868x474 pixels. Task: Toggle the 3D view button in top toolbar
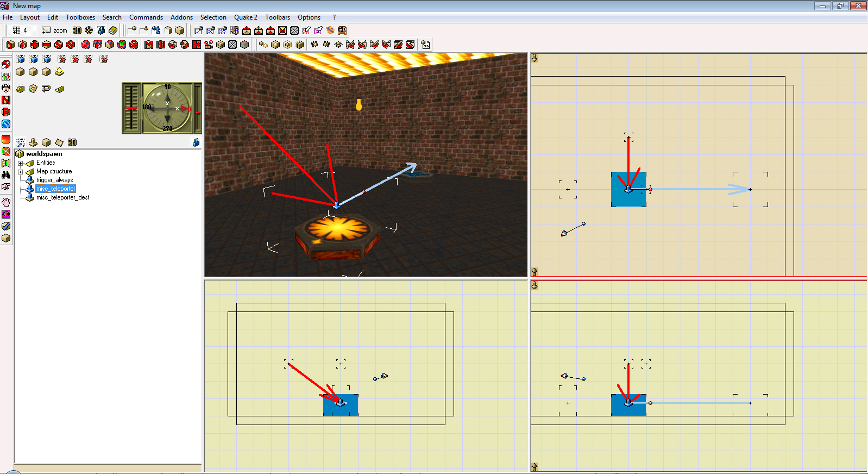tap(77, 30)
